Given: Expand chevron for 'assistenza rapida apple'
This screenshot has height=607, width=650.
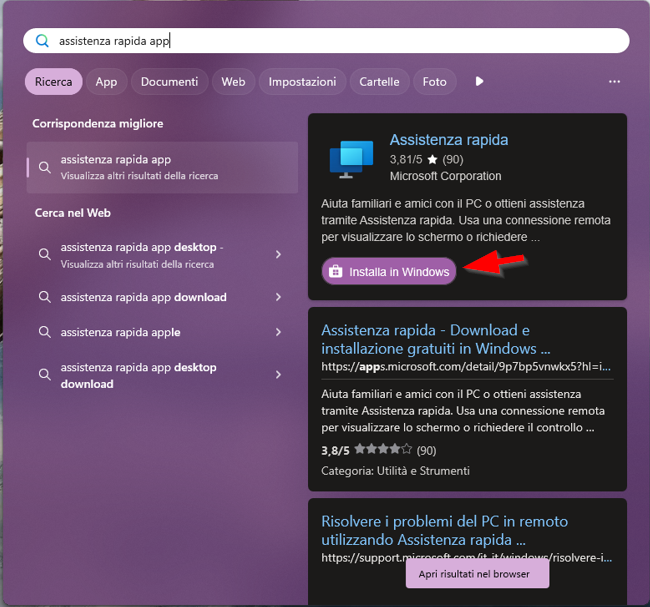Looking at the screenshot, I should click(x=279, y=332).
